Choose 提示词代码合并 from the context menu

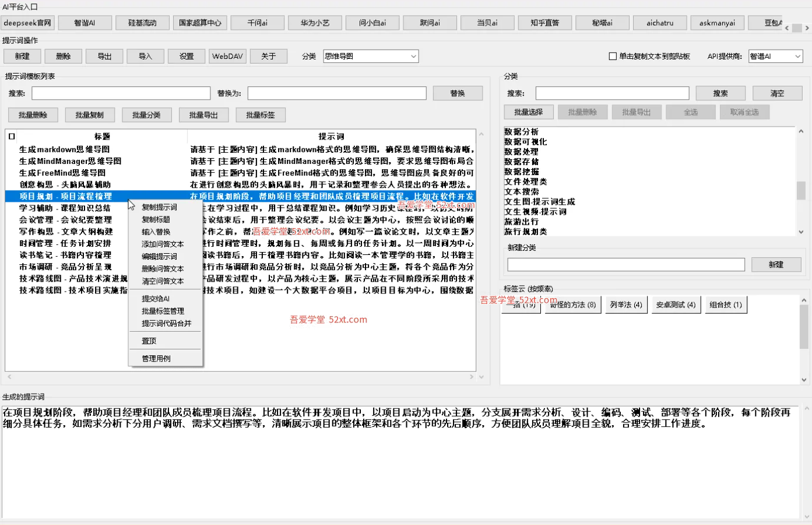pos(166,323)
